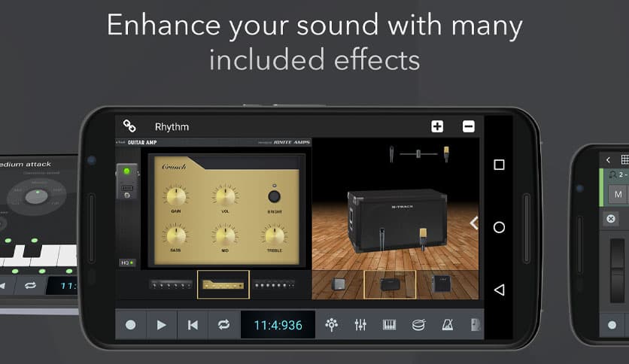Open the piano keyboard icon

389,325
